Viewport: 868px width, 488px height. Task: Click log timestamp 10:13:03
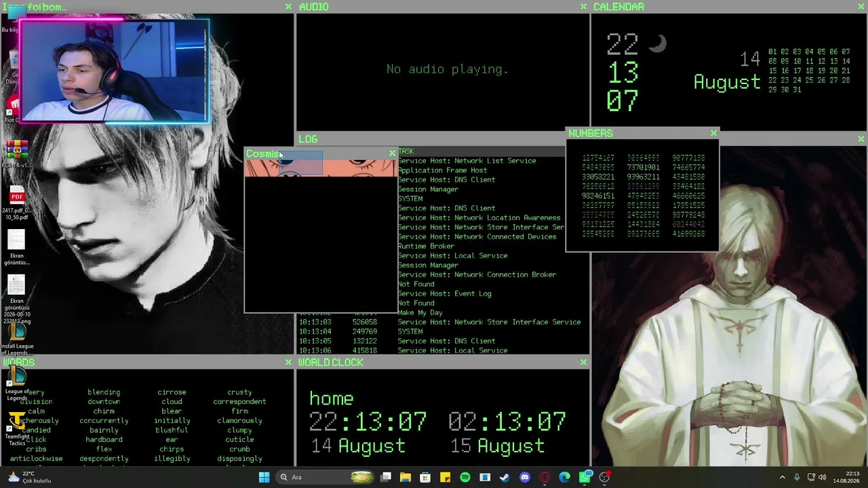point(315,322)
